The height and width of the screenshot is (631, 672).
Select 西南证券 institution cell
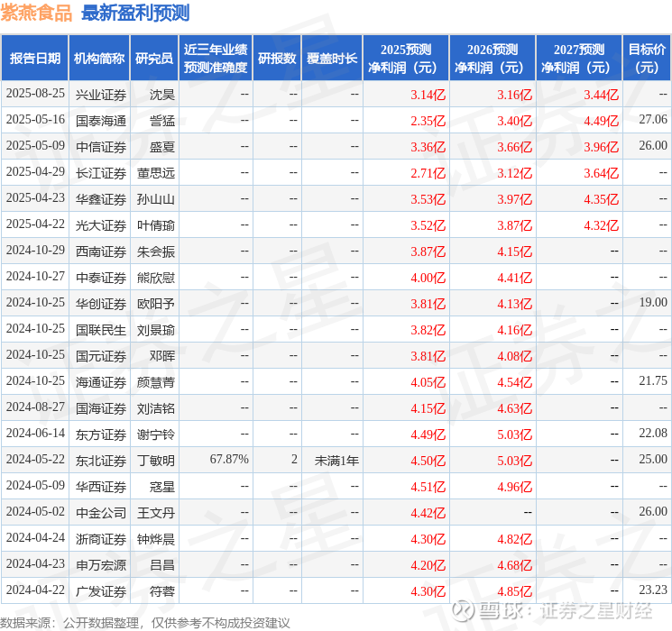(x=101, y=251)
